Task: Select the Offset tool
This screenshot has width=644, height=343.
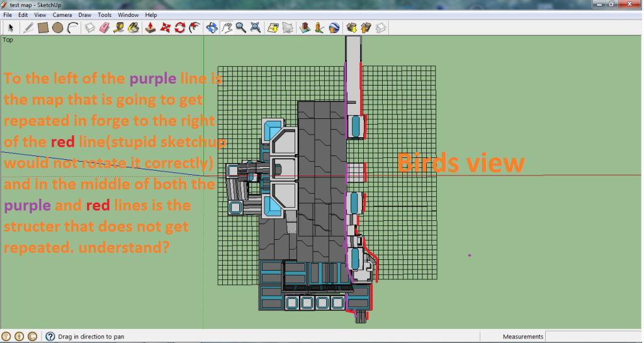Action: click(x=195, y=28)
